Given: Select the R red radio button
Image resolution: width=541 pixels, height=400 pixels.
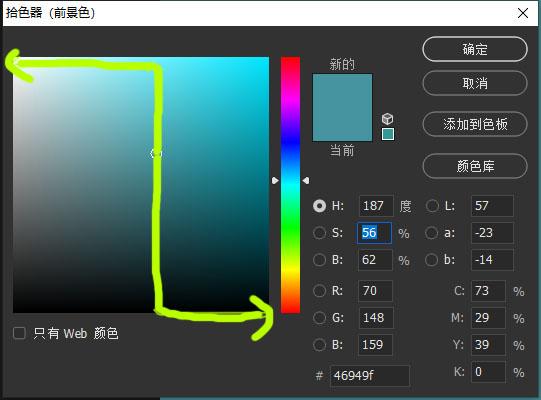Looking at the screenshot, I should pyautogui.click(x=319, y=291).
